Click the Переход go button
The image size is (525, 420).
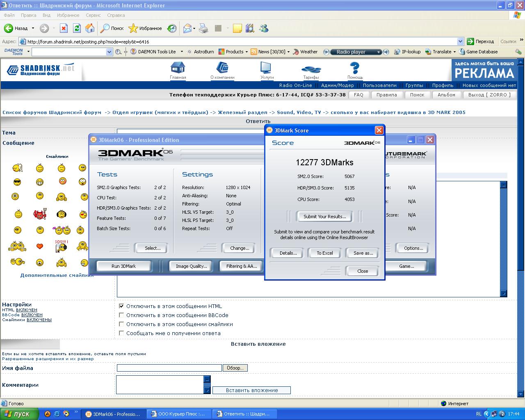[x=480, y=41]
